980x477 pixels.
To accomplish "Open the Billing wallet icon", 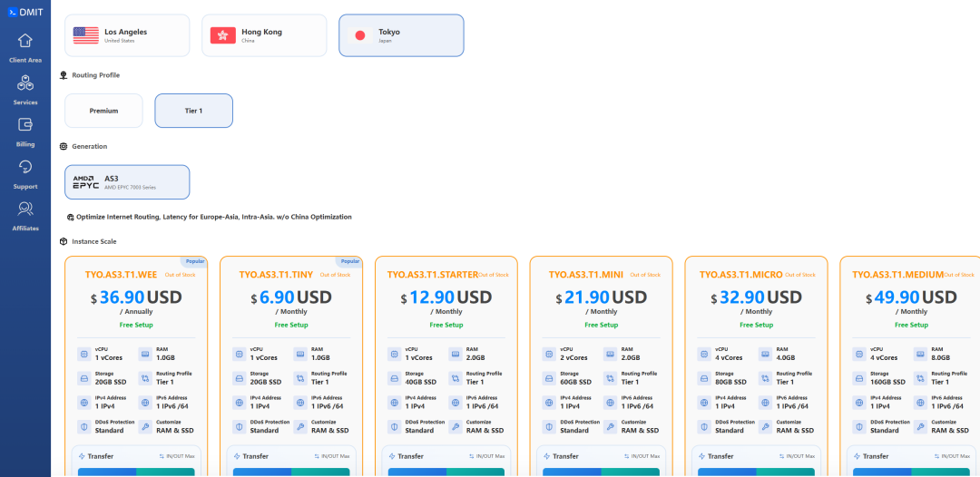I will coord(25,124).
